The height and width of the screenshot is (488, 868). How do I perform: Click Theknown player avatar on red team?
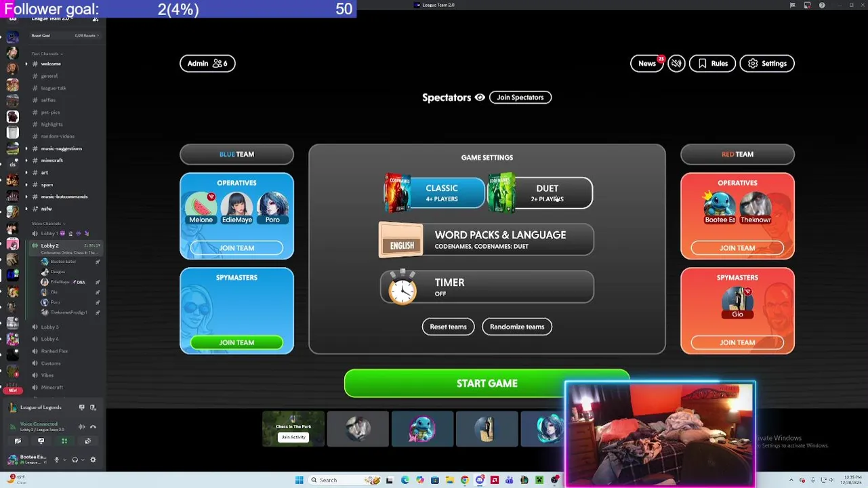756,206
